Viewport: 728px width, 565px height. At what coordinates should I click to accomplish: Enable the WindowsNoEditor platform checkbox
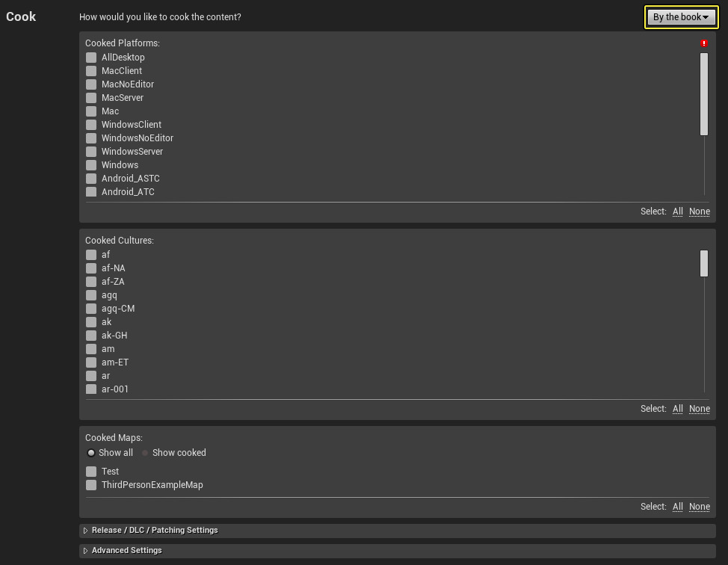91,138
